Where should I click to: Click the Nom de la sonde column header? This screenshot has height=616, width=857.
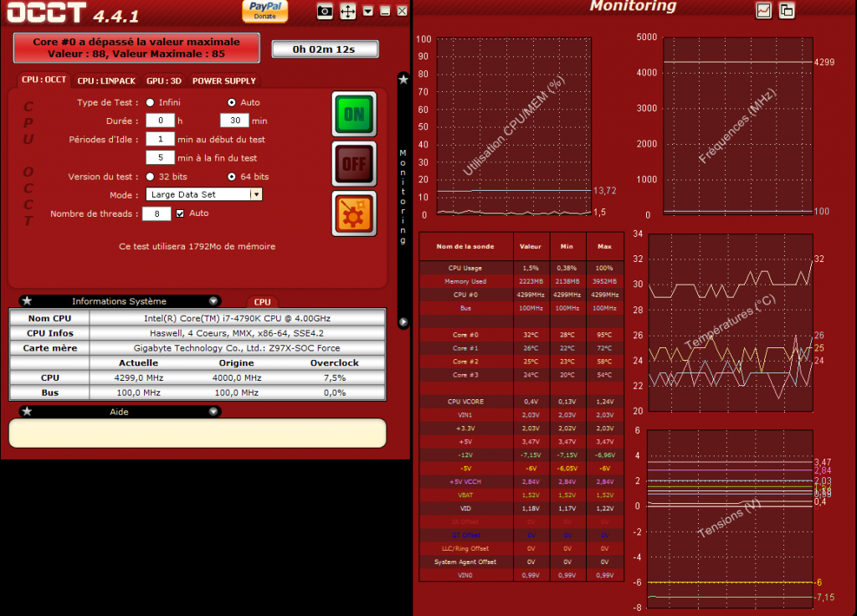point(465,247)
